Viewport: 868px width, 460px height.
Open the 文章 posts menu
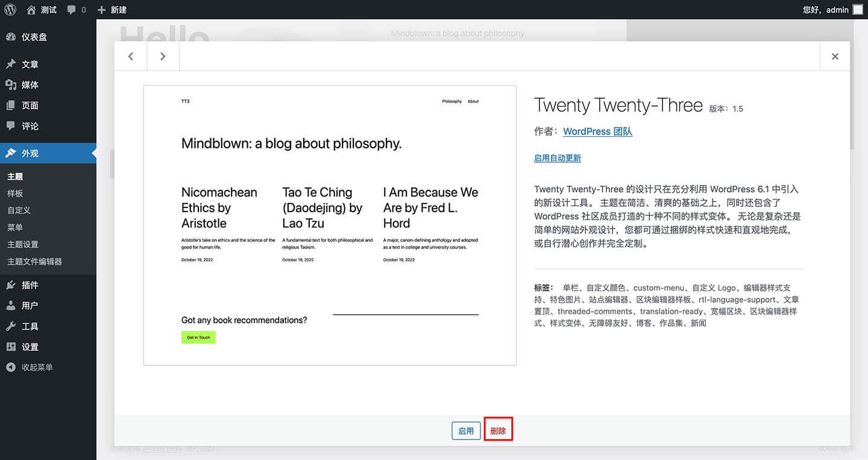[48, 65]
